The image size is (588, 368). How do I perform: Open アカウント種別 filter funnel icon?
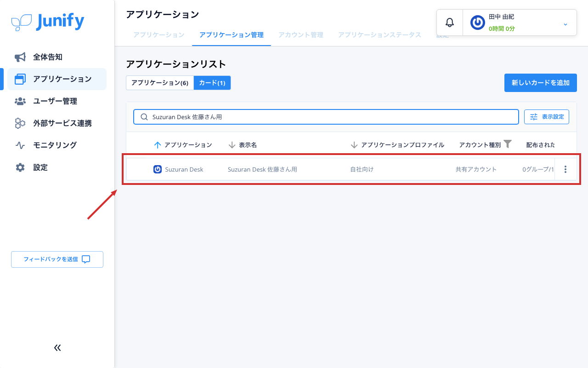pos(508,144)
